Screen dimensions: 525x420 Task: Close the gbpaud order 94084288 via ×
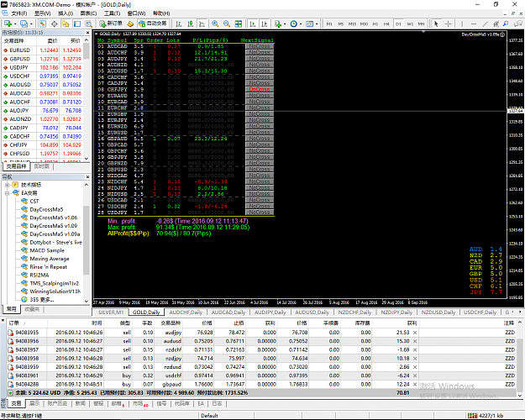coord(415,385)
